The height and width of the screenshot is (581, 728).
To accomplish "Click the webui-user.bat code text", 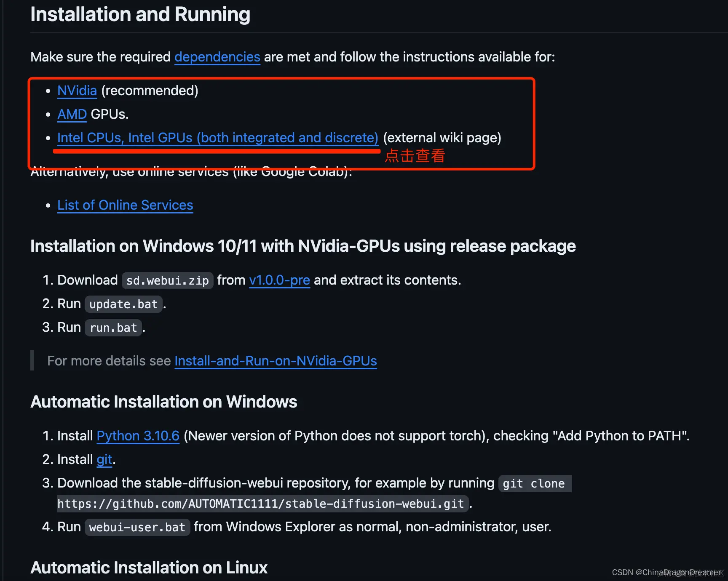I will [137, 527].
